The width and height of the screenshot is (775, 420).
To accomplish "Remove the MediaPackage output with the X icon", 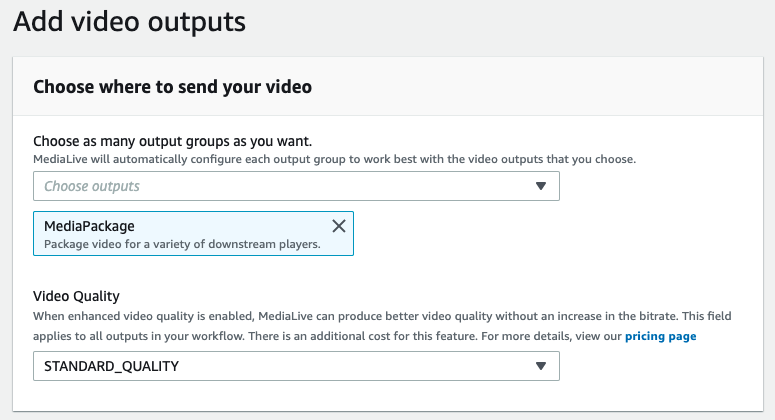I will coord(339,226).
